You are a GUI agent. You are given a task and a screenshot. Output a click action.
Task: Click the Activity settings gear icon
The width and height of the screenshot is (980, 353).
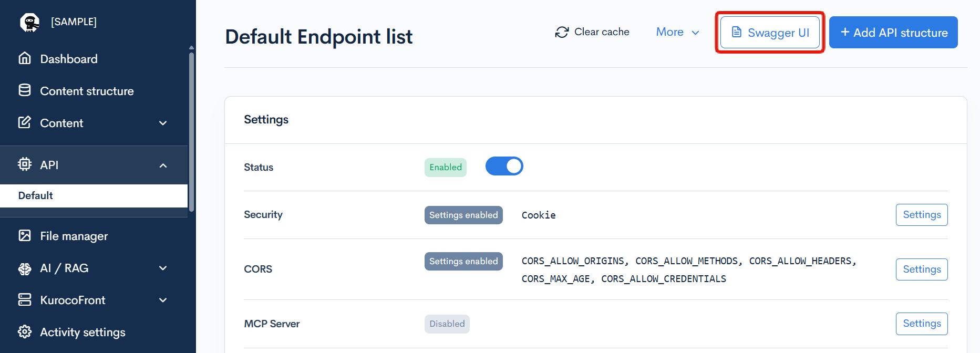click(25, 331)
